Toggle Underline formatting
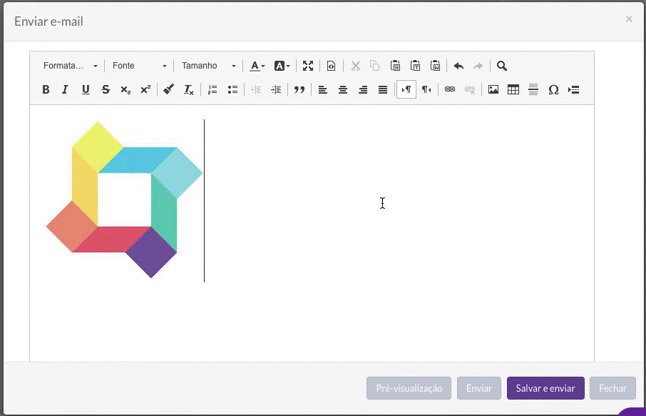Screen dimensions: 646x416 click(85, 89)
